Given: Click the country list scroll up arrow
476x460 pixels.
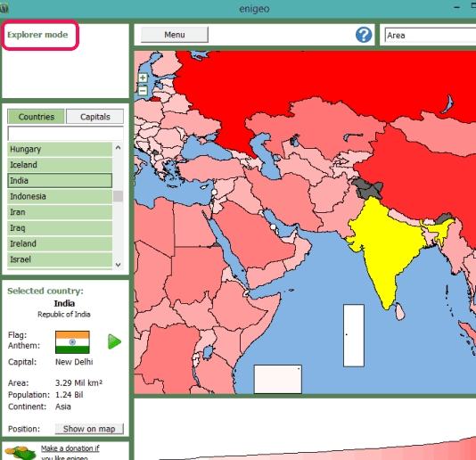Looking at the screenshot, I should click(118, 148).
